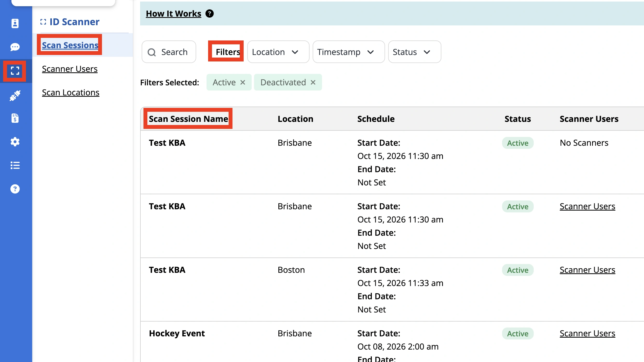Click the Oct 15, 2026 11:33 am date
Image resolution: width=644 pixels, height=362 pixels.
[x=400, y=283]
